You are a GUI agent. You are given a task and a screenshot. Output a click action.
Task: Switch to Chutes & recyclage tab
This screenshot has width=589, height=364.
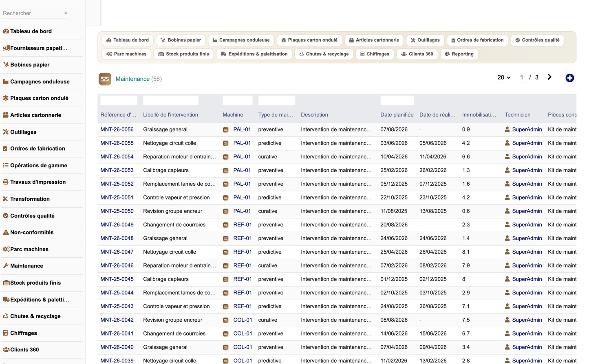tap(324, 54)
